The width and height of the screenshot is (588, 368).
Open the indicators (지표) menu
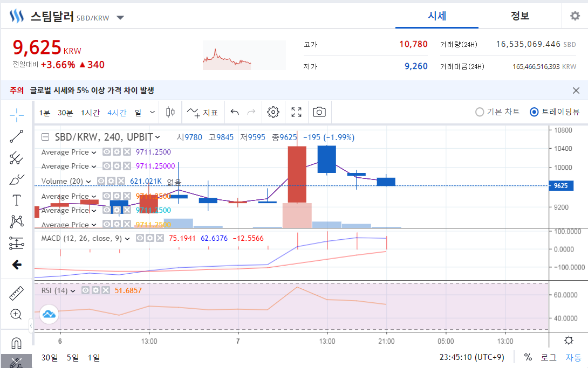(x=203, y=112)
